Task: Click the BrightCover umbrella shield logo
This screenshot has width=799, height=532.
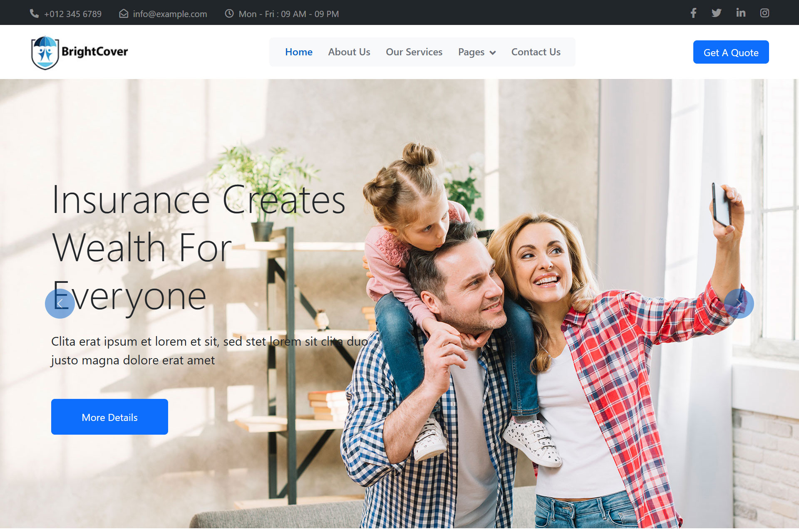Action: pyautogui.click(x=45, y=52)
